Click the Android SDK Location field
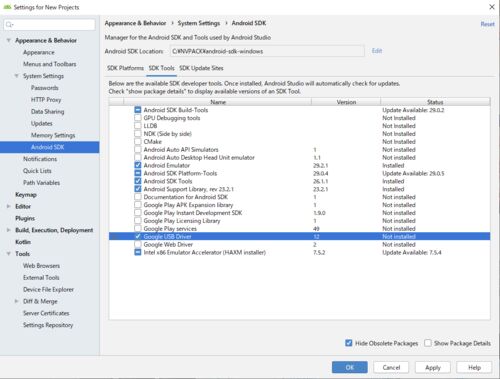The height and width of the screenshot is (379, 500). click(x=267, y=51)
